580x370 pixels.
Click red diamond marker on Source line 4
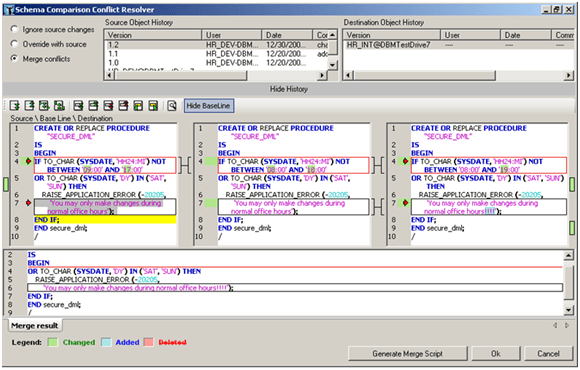[28, 161]
